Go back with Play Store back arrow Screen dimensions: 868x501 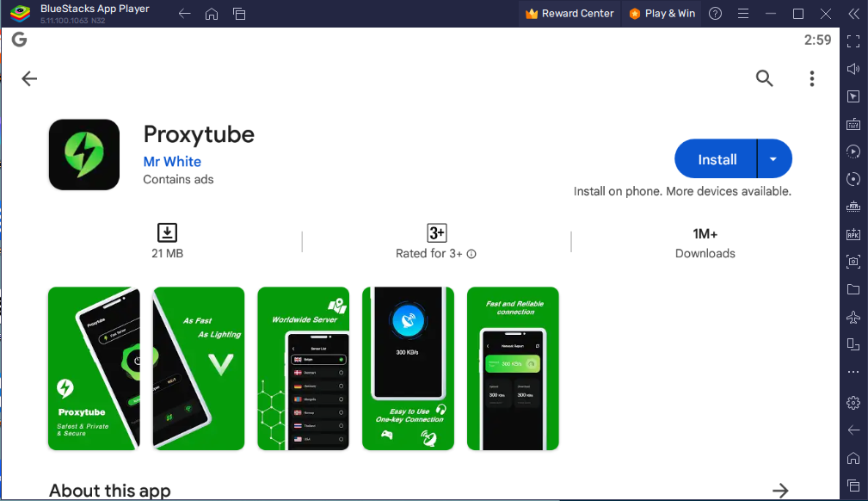pos(29,78)
